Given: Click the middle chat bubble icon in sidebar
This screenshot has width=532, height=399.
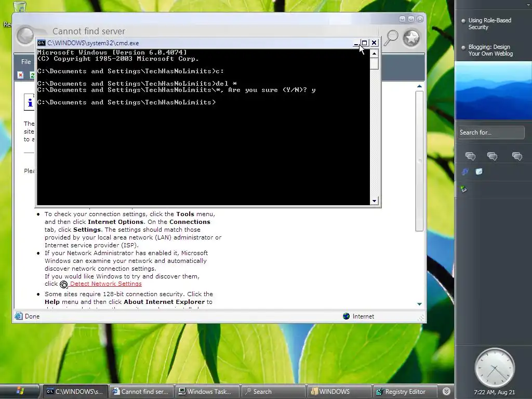Looking at the screenshot, I should pyautogui.click(x=493, y=156).
